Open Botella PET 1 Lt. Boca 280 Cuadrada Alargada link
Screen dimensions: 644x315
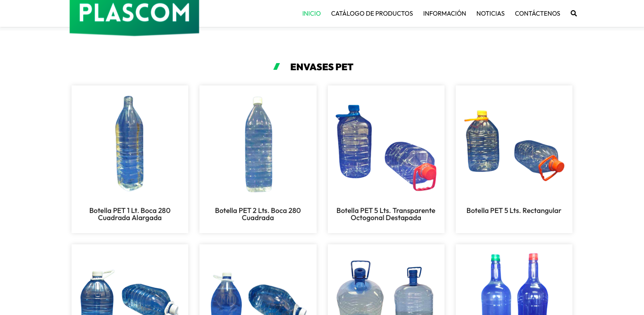[x=130, y=214]
